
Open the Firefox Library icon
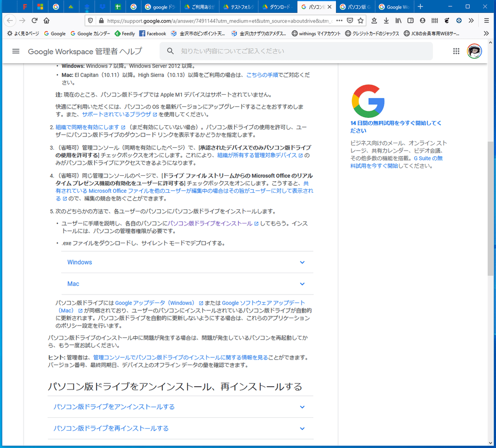[x=398, y=21]
